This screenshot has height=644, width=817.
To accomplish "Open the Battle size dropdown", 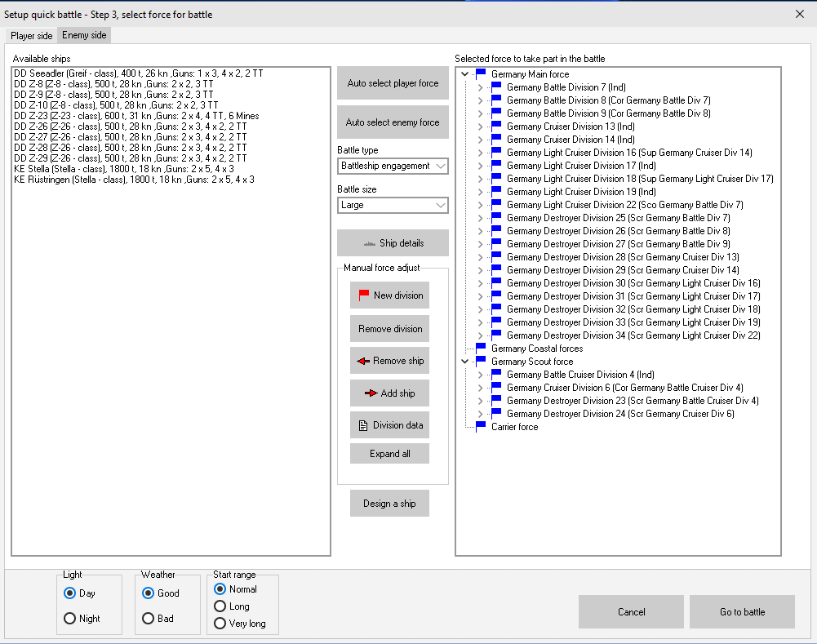I will (393, 205).
